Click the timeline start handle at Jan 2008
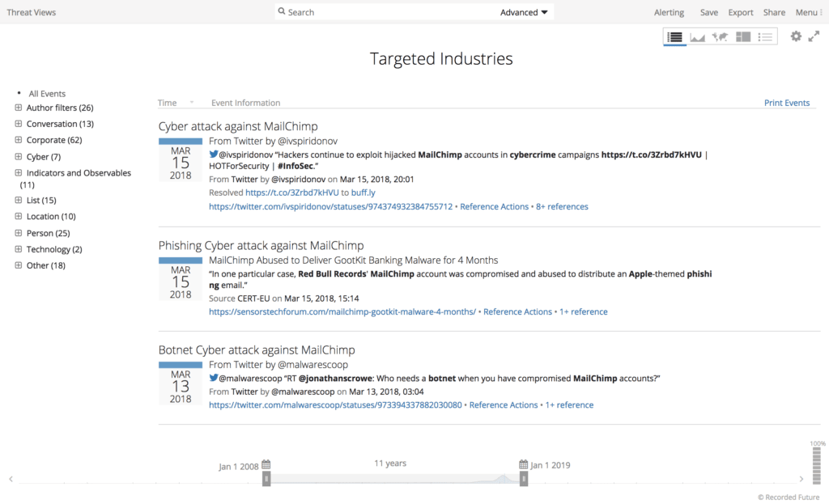Viewport: 829px width, 504px height. point(266,479)
